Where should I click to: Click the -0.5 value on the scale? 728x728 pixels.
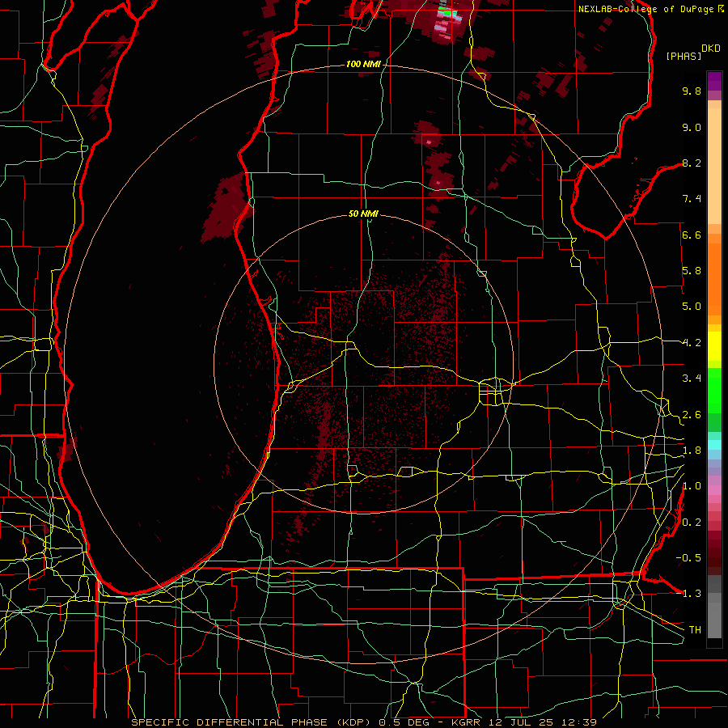[688, 558]
